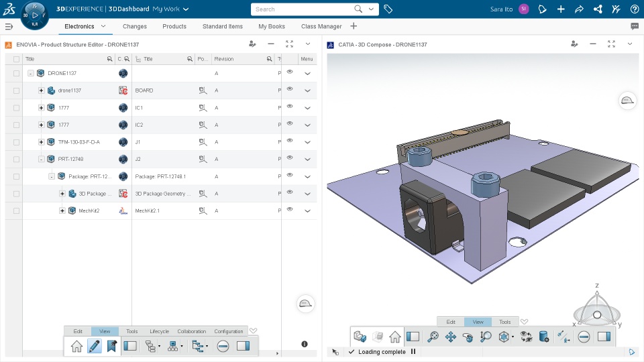Viewport: 644px width, 362px height.
Task: Open ENOVIA widget options chevron
Action: (308, 44)
